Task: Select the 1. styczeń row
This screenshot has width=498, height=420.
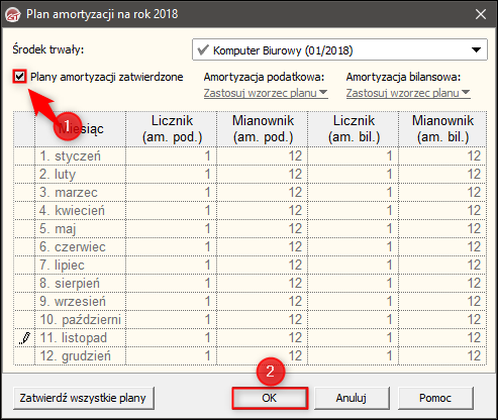Action: click(250, 156)
